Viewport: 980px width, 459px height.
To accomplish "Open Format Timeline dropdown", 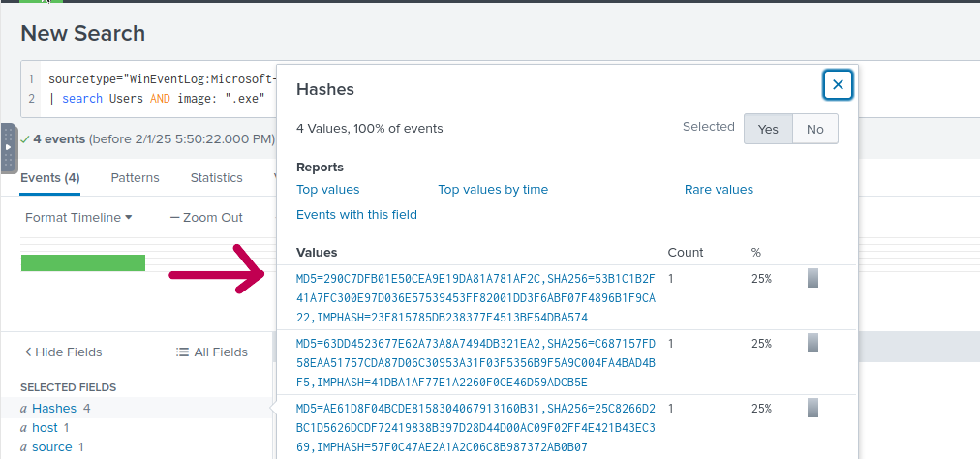I will [78, 218].
